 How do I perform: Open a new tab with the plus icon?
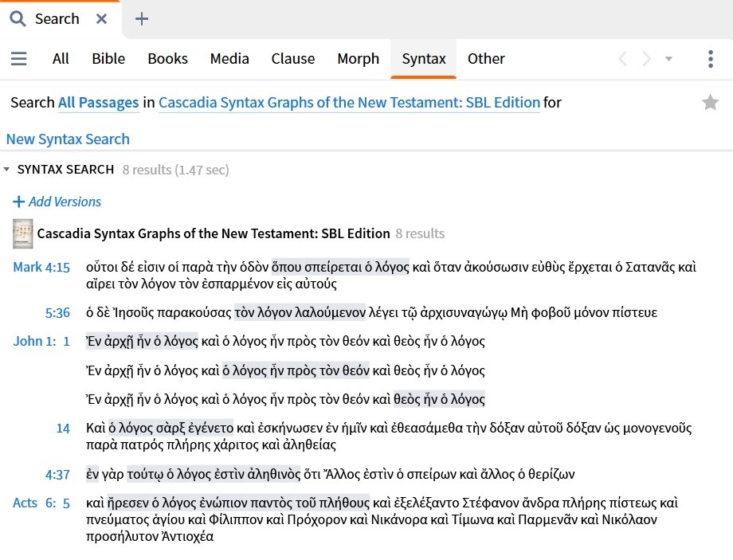click(141, 18)
